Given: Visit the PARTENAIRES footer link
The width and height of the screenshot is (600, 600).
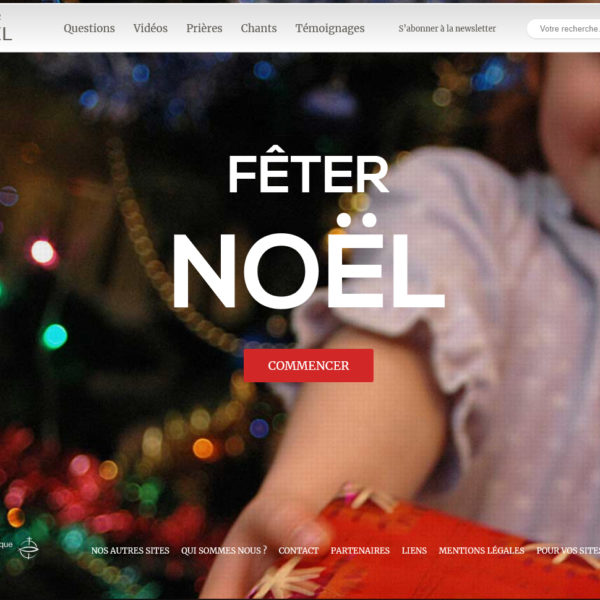Looking at the screenshot, I should pos(360,550).
